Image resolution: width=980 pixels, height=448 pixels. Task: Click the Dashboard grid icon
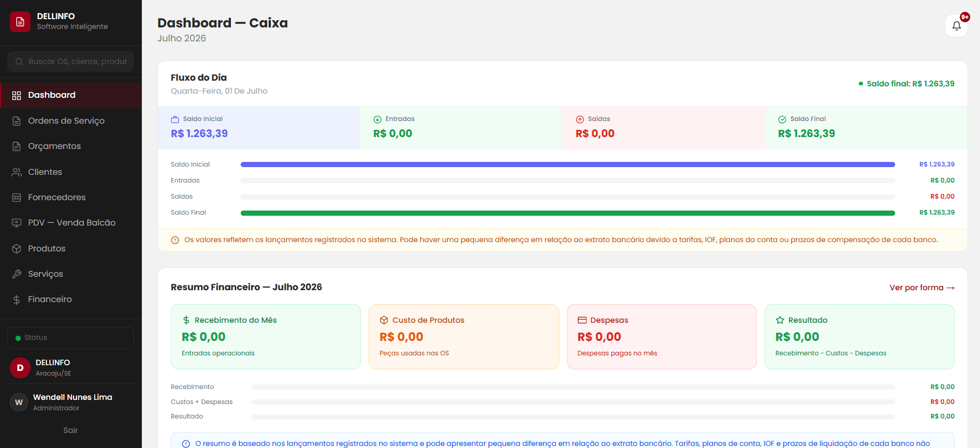17,95
